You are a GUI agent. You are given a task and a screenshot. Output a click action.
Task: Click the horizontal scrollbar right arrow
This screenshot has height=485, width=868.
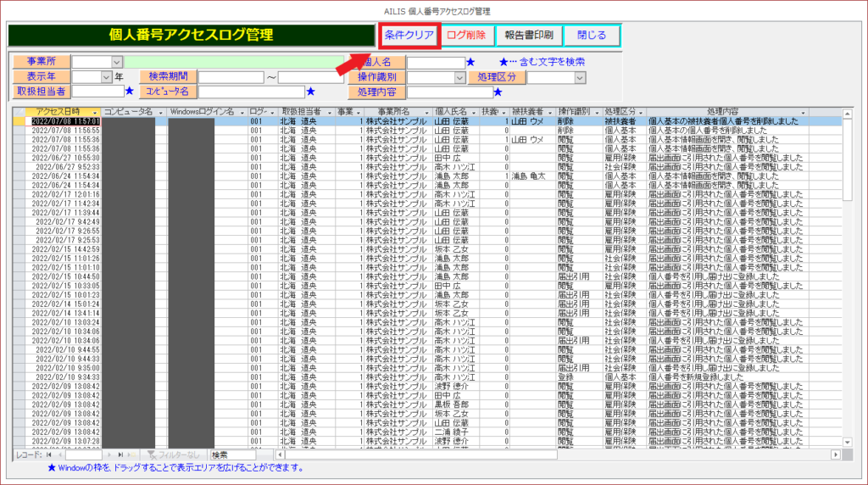tap(835, 455)
